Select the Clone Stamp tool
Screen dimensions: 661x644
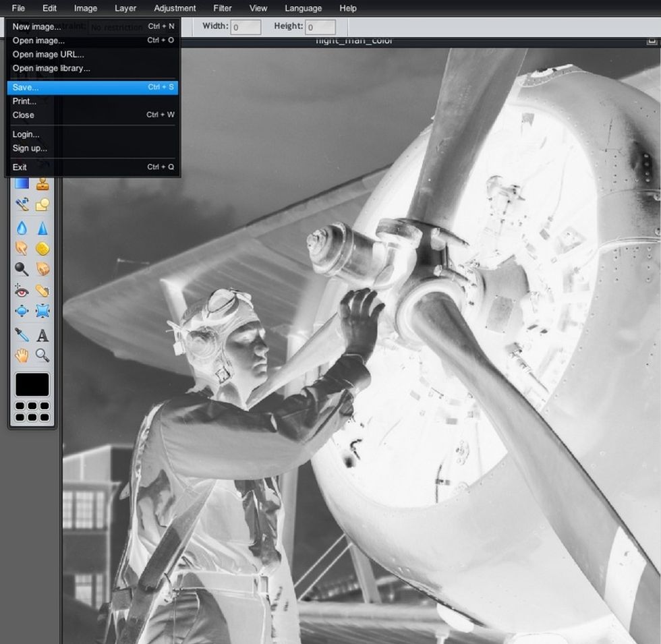pyautogui.click(x=42, y=183)
